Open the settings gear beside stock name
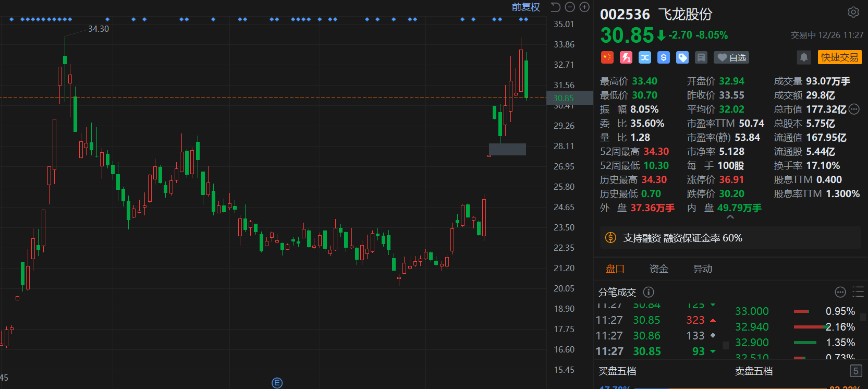The height and width of the screenshot is (389, 868). point(853,12)
